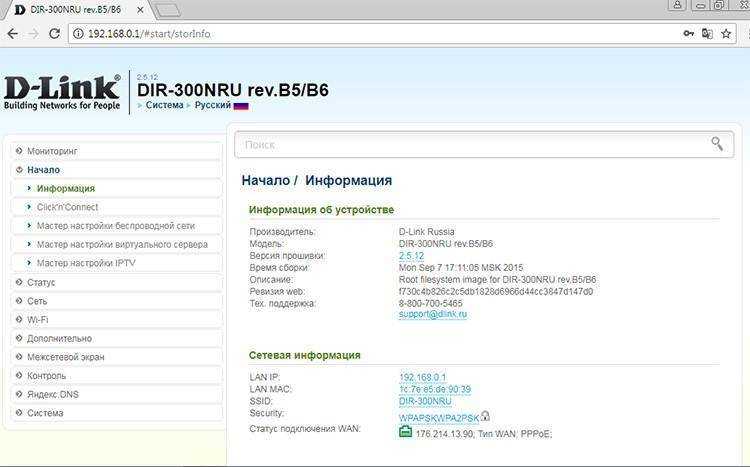
Task: Click the Ревизия web hash value
Action: click(x=496, y=291)
